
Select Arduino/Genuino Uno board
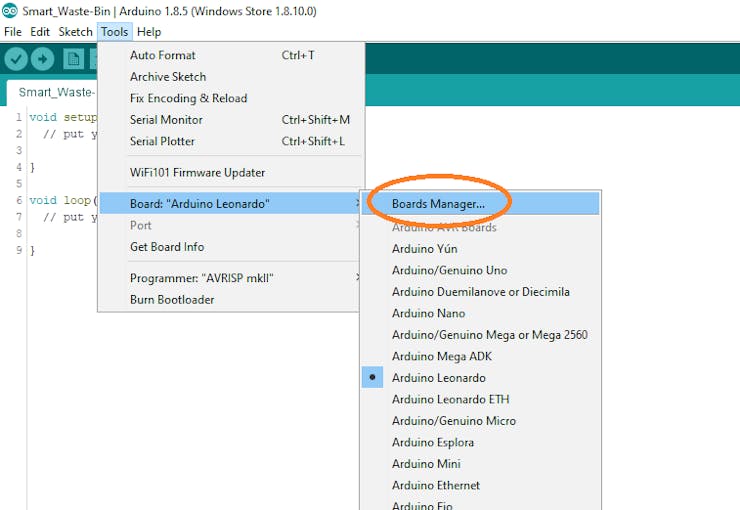click(480, 270)
